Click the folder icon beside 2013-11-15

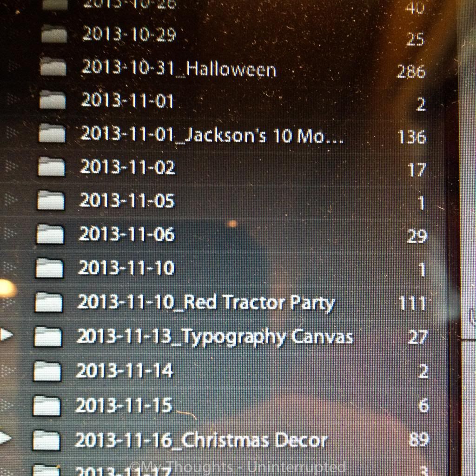click(x=47, y=406)
